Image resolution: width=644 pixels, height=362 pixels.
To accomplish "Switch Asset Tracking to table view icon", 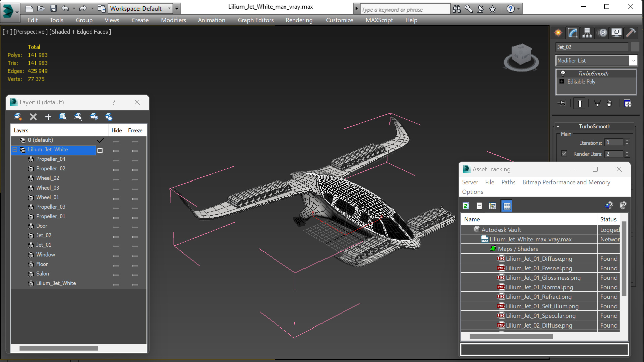I will (507, 206).
